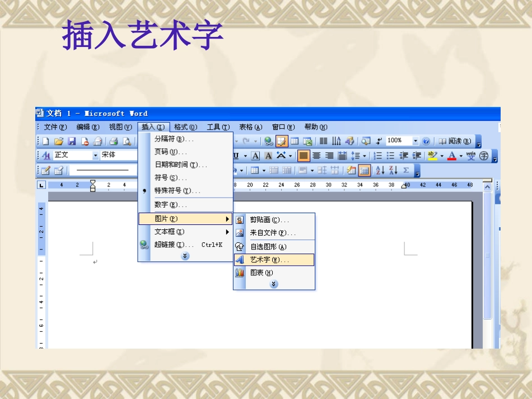Toggle Bulleted list formatting
532x399 pixels.
click(390, 156)
